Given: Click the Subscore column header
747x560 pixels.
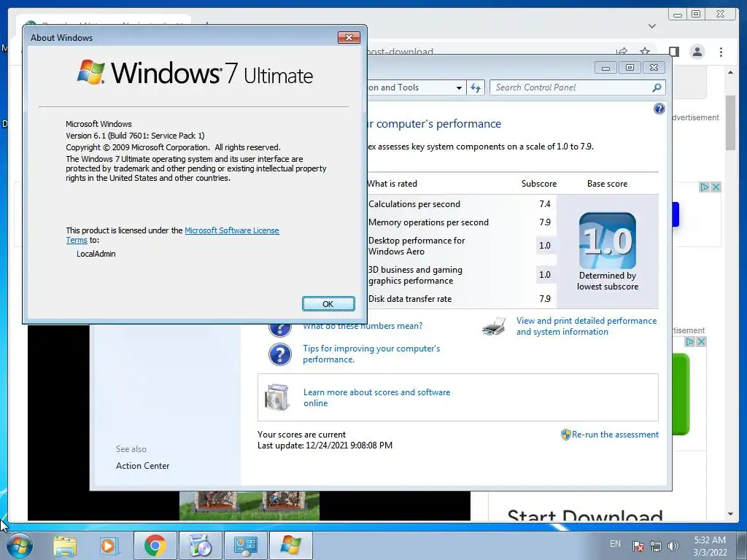Looking at the screenshot, I should pyautogui.click(x=539, y=184).
